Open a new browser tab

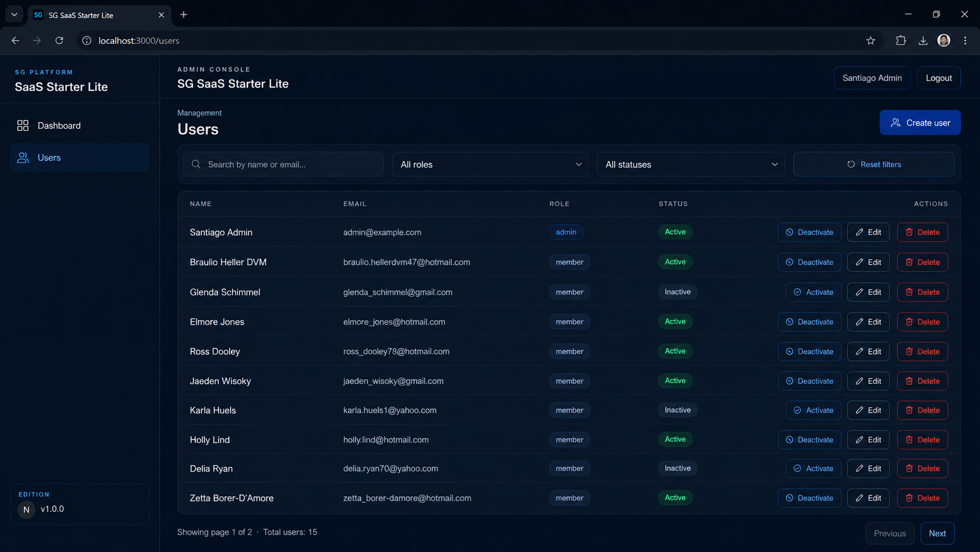[183, 15]
